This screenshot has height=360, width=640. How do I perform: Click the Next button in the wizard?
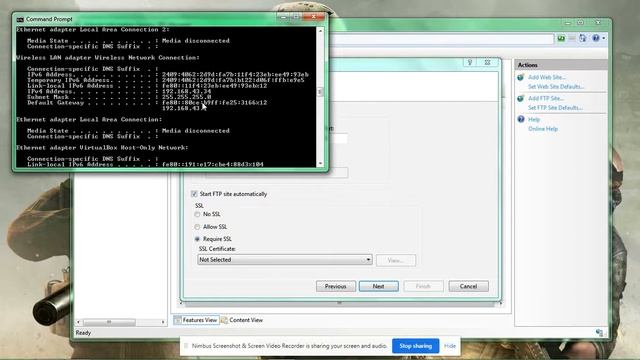(x=378, y=286)
